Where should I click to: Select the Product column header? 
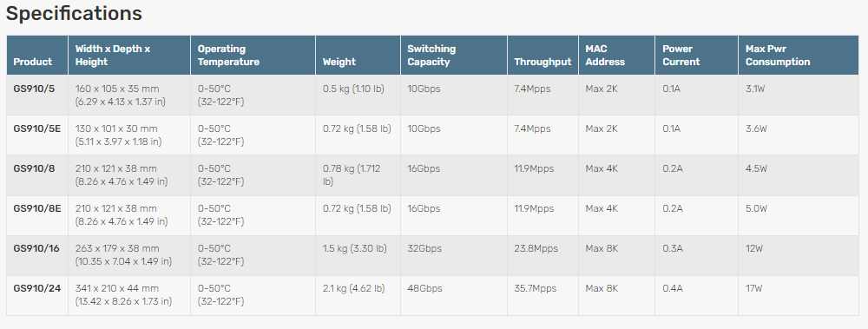(x=33, y=62)
